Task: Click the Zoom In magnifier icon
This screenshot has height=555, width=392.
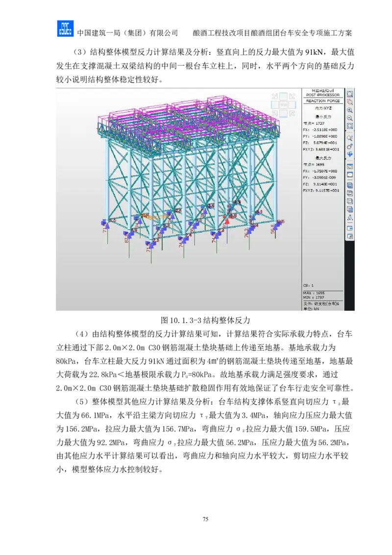Action: click(x=350, y=110)
